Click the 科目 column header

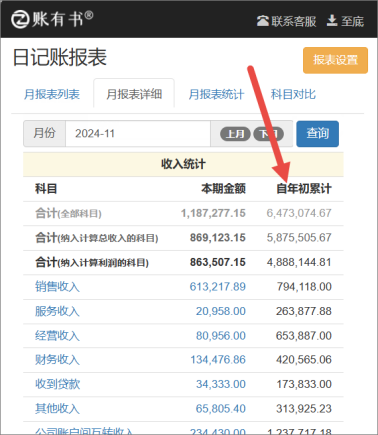[46, 189]
